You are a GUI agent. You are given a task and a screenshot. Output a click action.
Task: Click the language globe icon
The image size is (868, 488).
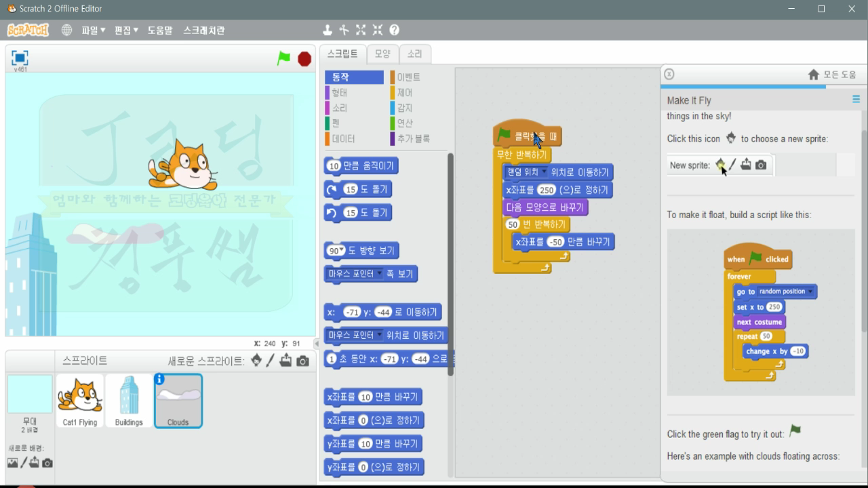(66, 30)
